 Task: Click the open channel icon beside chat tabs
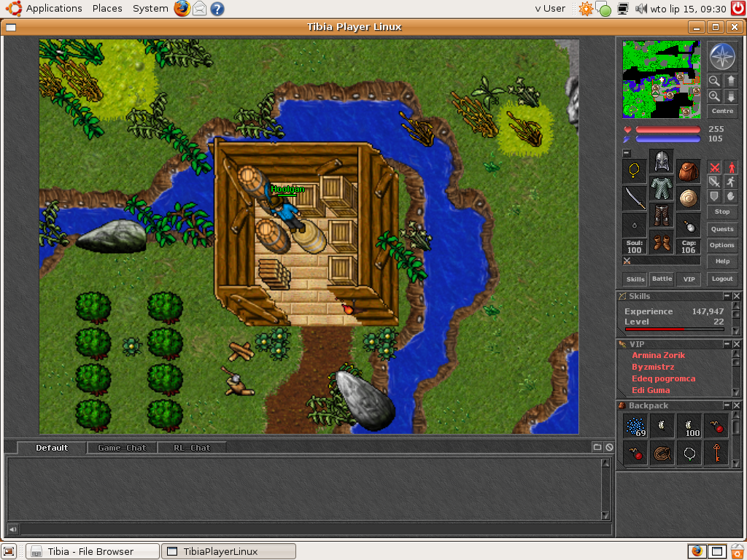coord(597,447)
